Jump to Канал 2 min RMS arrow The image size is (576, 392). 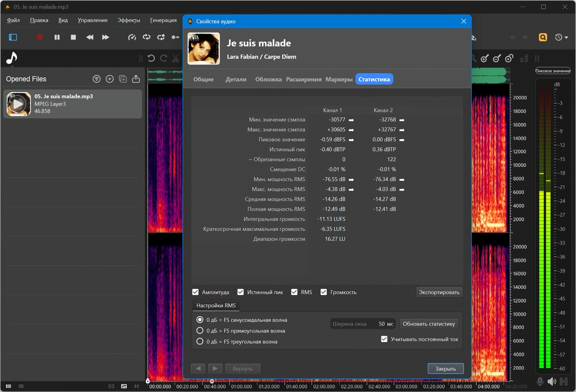coord(402,179)
